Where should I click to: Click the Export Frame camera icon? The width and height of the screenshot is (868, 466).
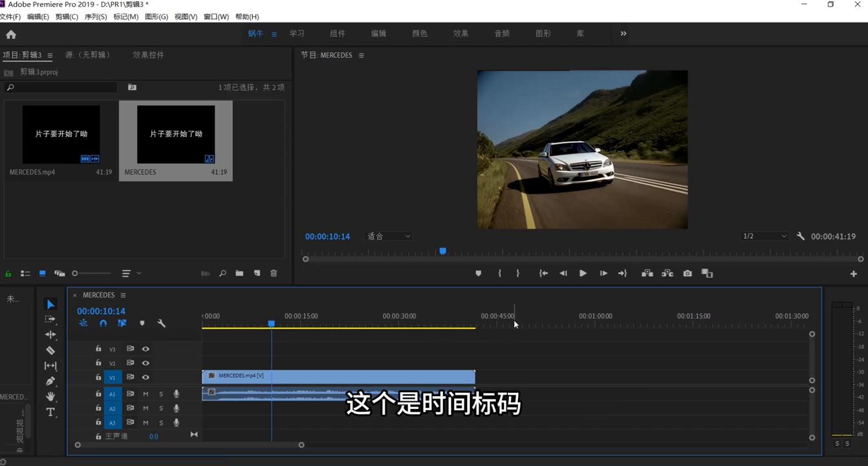point(687,272)
